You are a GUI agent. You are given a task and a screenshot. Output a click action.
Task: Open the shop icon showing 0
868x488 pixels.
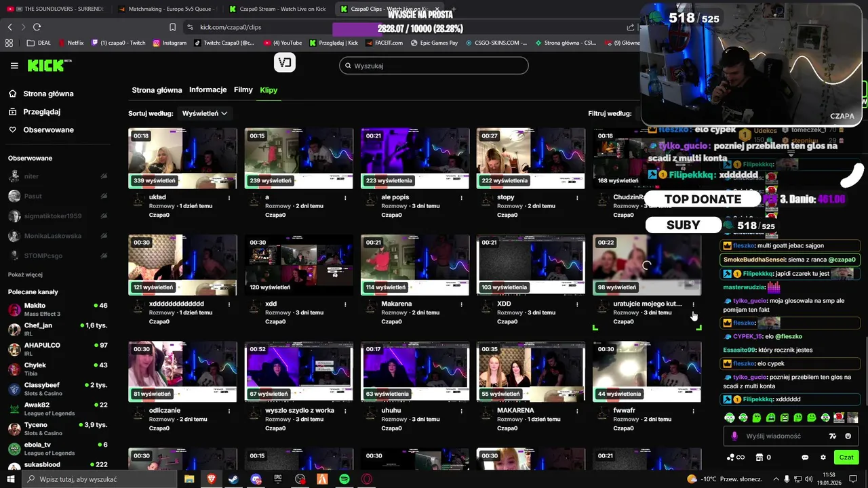tap(763, 457)
